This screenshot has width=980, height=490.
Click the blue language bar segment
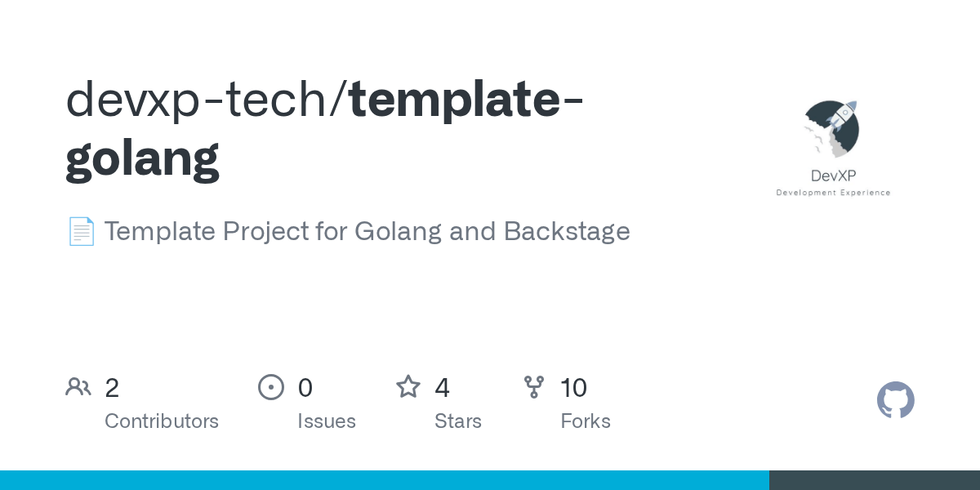385,480
